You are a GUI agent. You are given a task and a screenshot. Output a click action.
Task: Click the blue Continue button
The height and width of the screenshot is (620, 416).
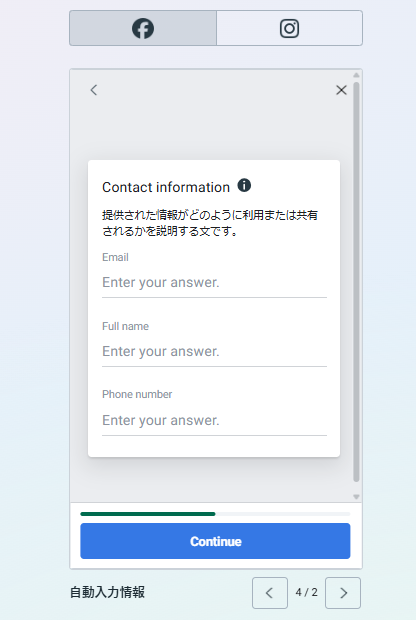[215, 541]
